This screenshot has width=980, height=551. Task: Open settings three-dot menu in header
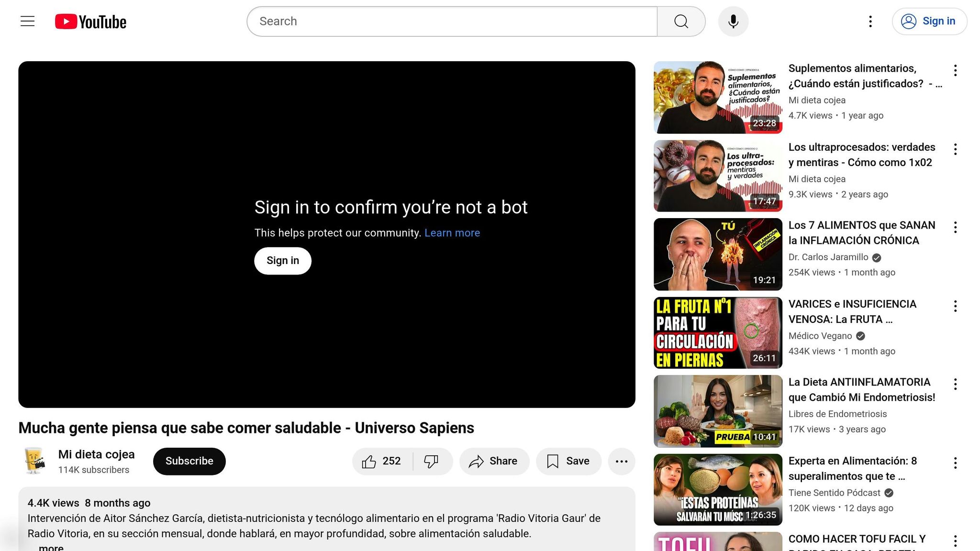pyautogui.click(x=870, y=22)
